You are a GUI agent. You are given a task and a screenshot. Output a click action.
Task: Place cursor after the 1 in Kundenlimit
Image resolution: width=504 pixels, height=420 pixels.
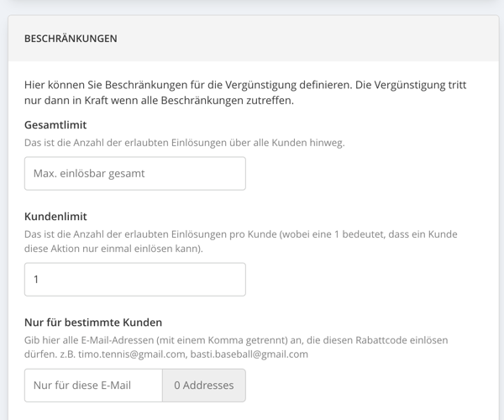pyautogui.click(x=39, y=279)
